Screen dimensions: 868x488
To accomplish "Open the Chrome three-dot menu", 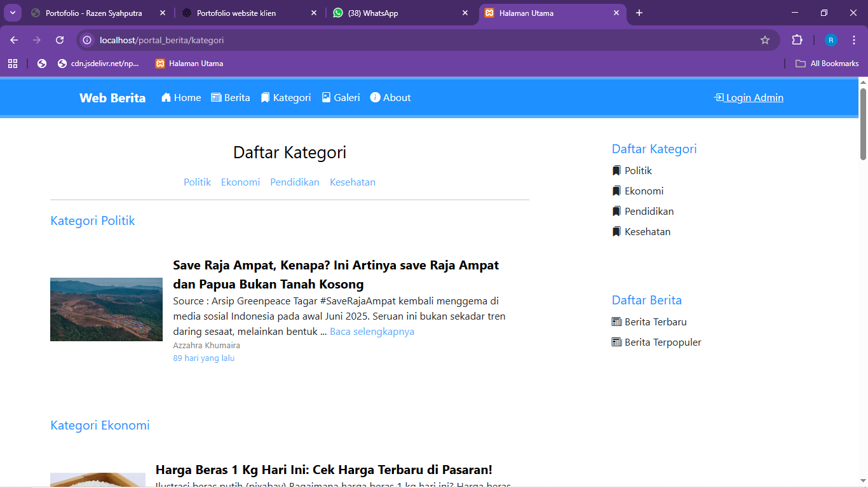I will tap(854, 39).
